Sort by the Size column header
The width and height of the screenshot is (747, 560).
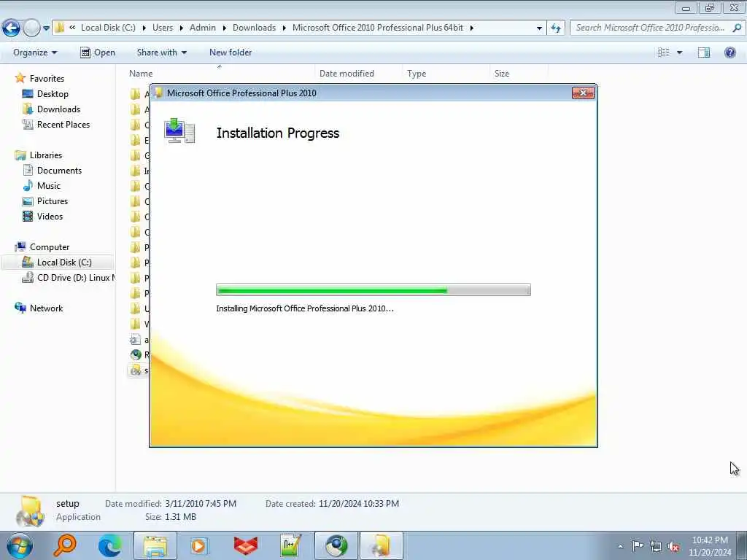(x=502, y=74)
